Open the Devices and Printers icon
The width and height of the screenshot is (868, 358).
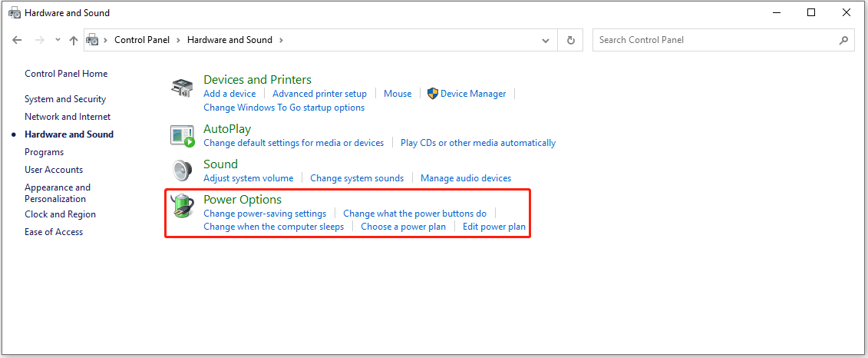(182, 88)
